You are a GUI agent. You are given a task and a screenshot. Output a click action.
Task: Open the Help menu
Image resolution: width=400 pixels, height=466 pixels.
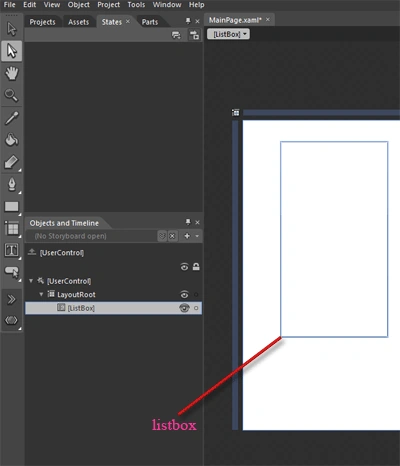[x=197, y=5]
